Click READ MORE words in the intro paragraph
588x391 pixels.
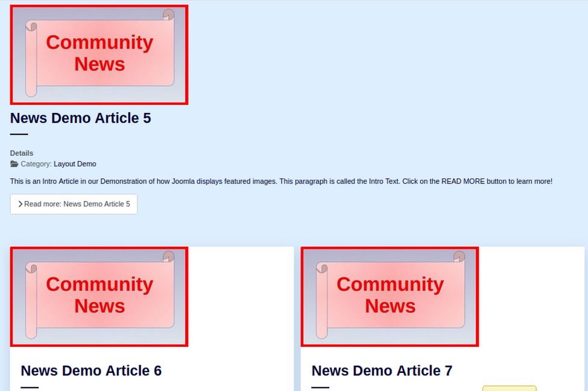(462, 181)
